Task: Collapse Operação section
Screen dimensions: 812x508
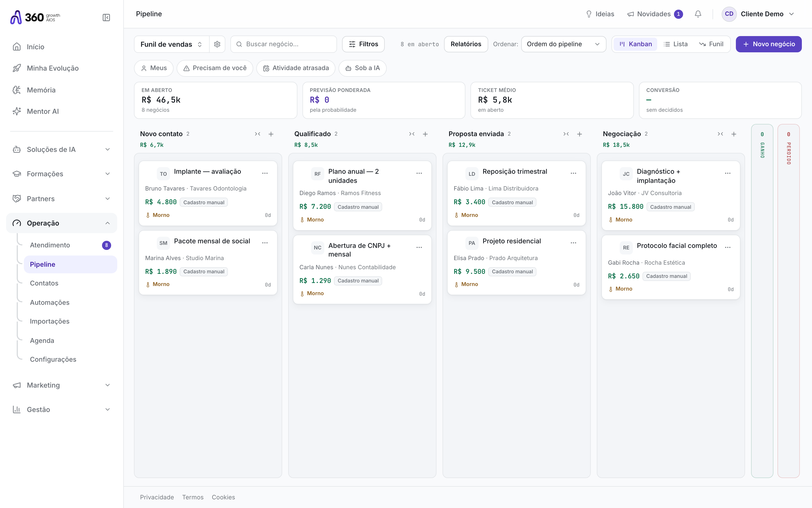Action: pyautogui.click(x=62, y=223)
